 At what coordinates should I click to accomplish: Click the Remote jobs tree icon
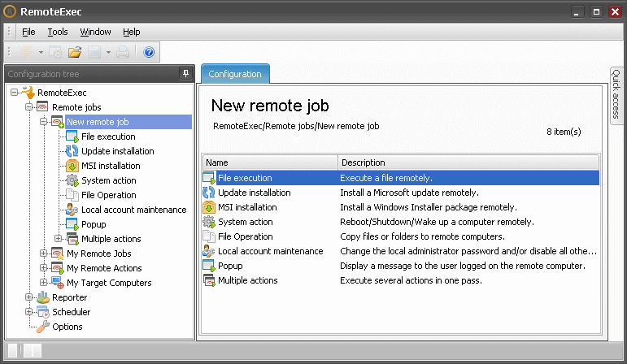[42, 106]
